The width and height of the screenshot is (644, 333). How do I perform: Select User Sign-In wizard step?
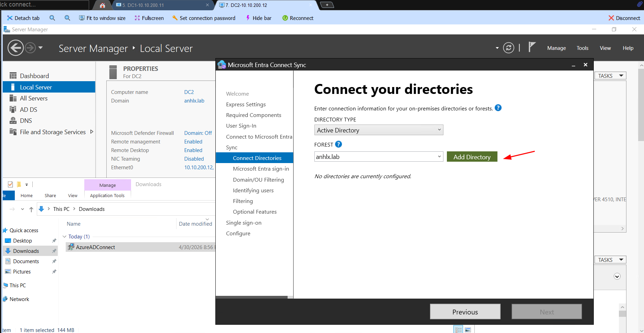[241, 126]
